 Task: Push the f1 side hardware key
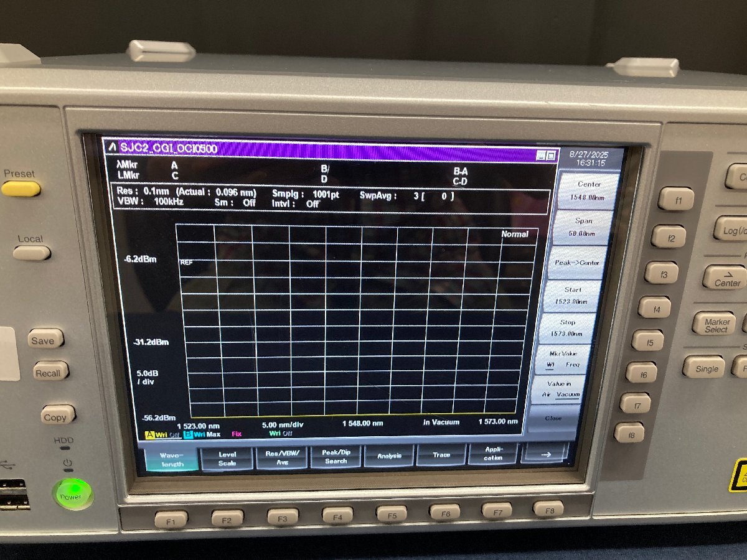pos(676,198)
